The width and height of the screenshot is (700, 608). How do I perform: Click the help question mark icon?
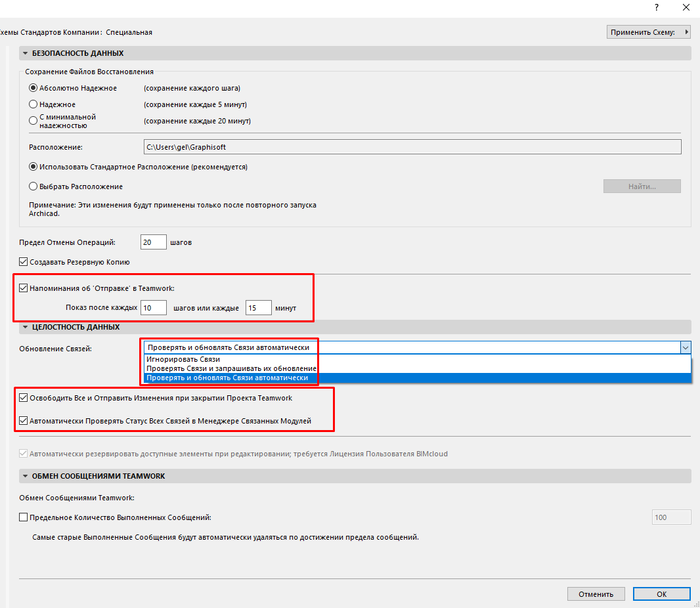tap(656, 7)
